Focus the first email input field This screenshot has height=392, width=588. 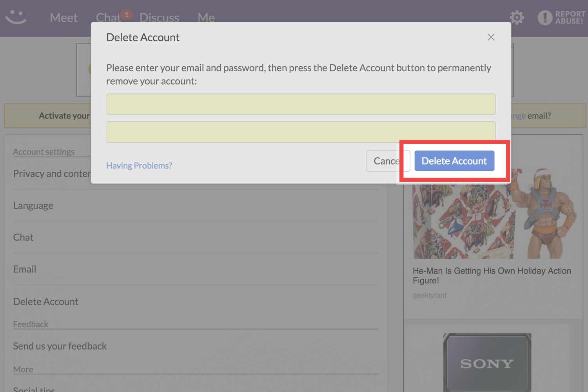tap(301, 104)
